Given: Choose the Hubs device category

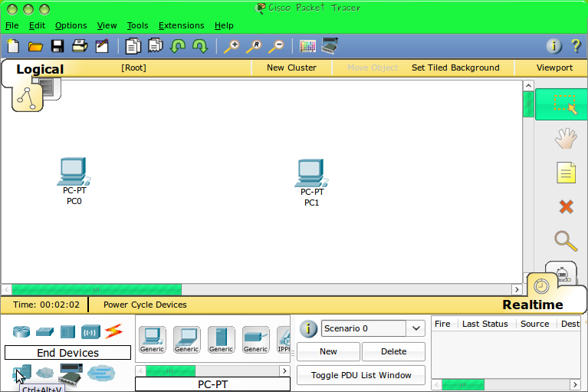Looking at the screenshot, I should coord(67,331).
